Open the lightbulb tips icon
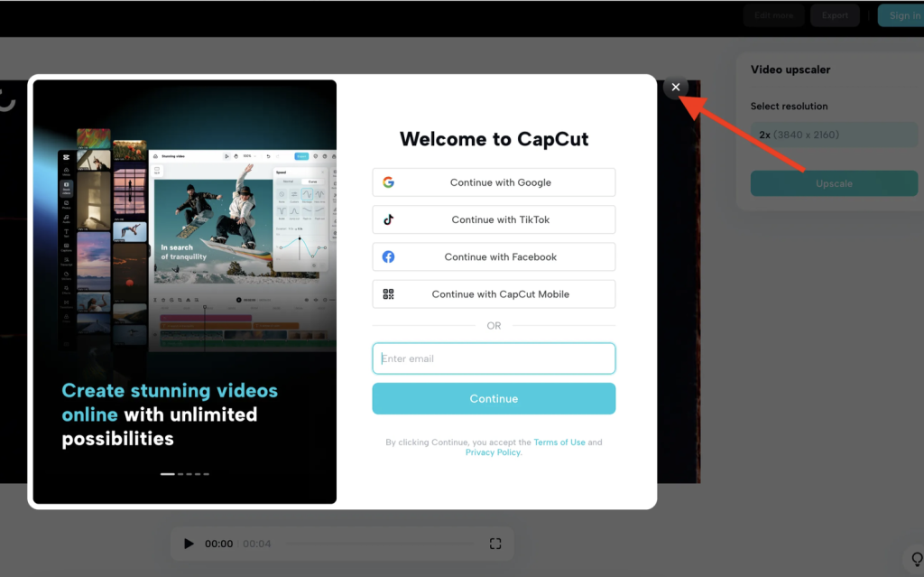The width and height of the screenshot is (924, 577). tap(915, 556)
